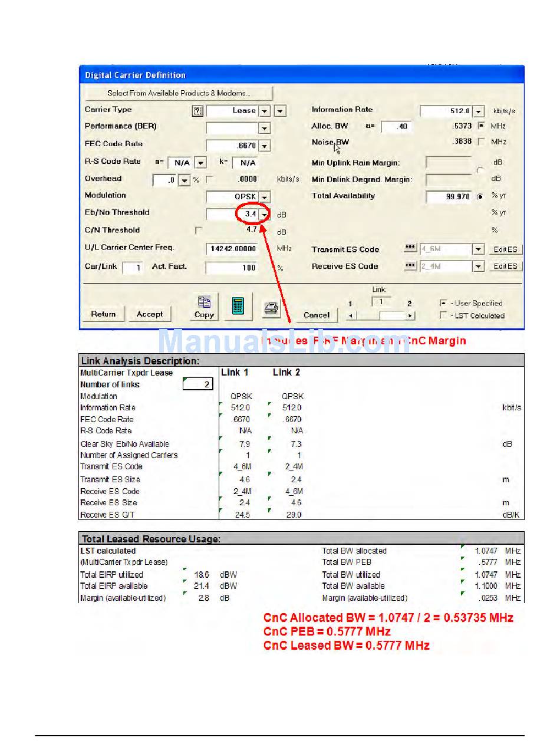The image size is (560, 747).
Task: Open the Information Rate dropdown
Action: pyautogui.click(x=479, y=111)
